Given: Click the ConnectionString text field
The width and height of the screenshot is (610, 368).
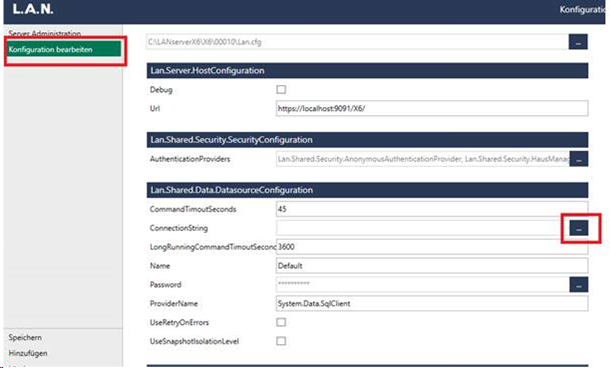Looking at the screenshot, I should pyautogui.click(x=422, y=228).
